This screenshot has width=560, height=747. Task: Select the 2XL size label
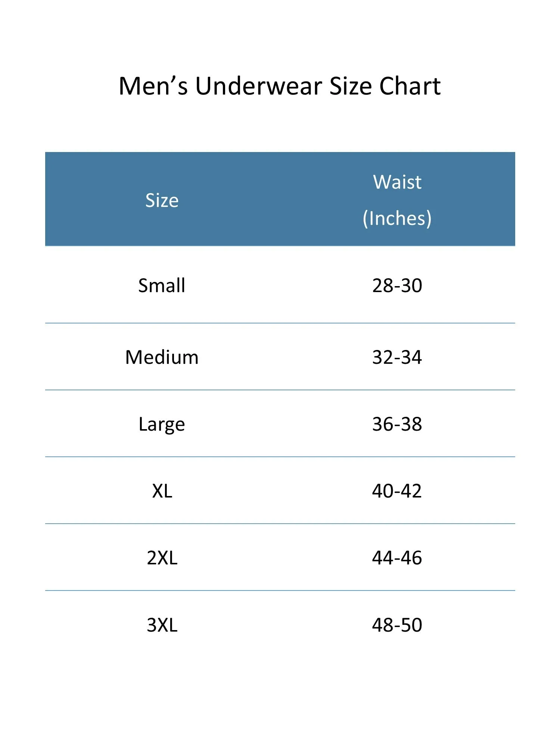162,558
